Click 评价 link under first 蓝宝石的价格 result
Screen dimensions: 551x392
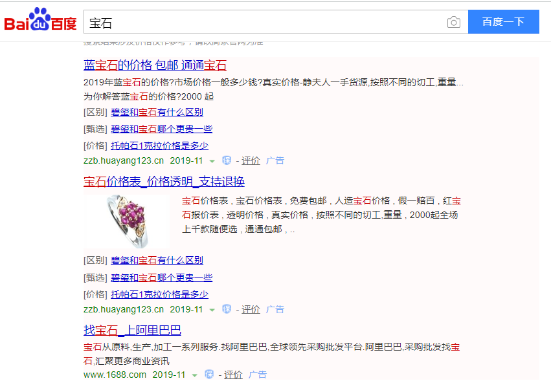click(251, 160)
